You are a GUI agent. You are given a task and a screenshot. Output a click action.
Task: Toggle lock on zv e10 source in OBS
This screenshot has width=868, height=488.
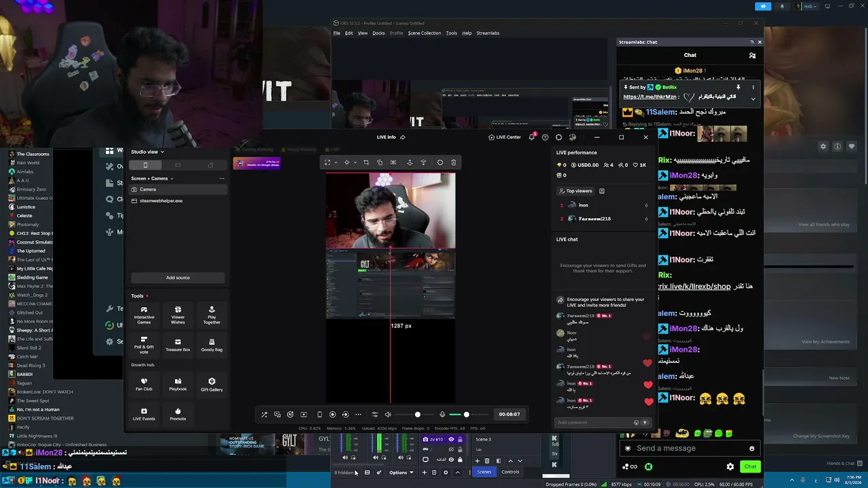click(460, 439)
